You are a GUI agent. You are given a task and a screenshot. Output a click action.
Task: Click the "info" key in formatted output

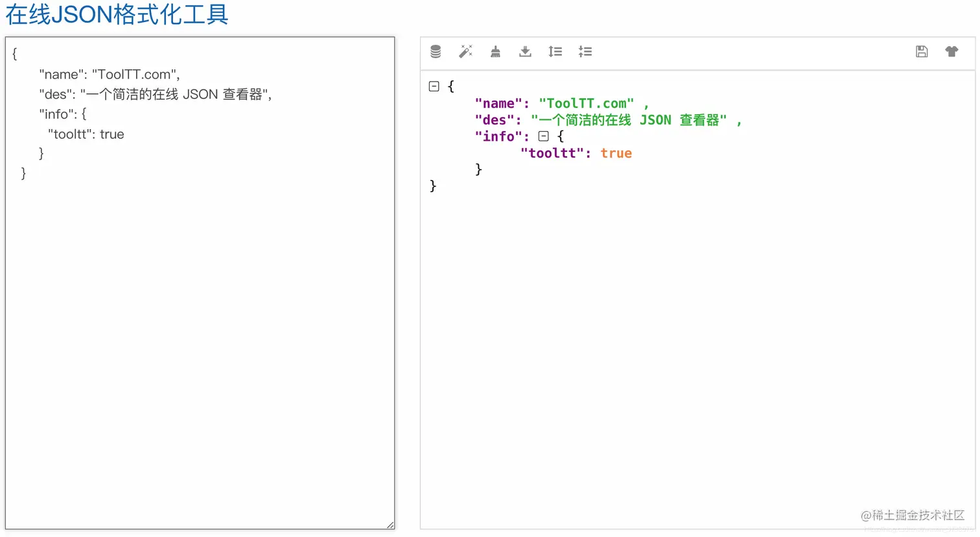point(498,136)
